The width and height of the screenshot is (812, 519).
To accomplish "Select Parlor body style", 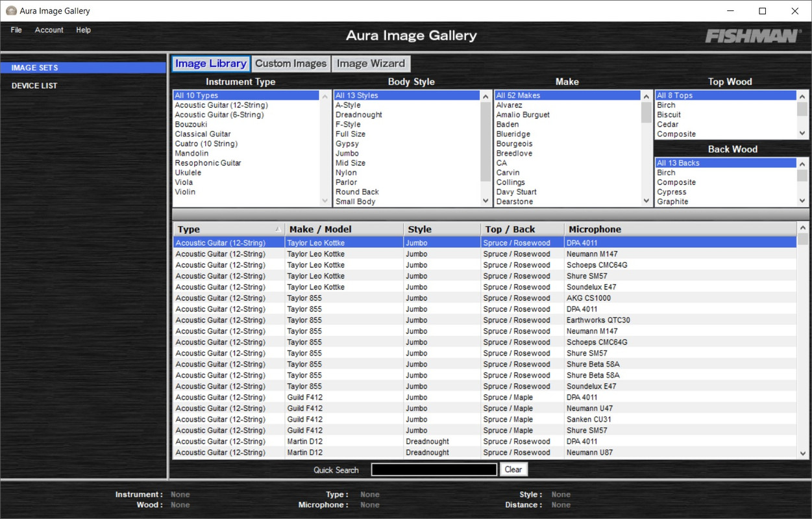I will (x=407, y=182).
